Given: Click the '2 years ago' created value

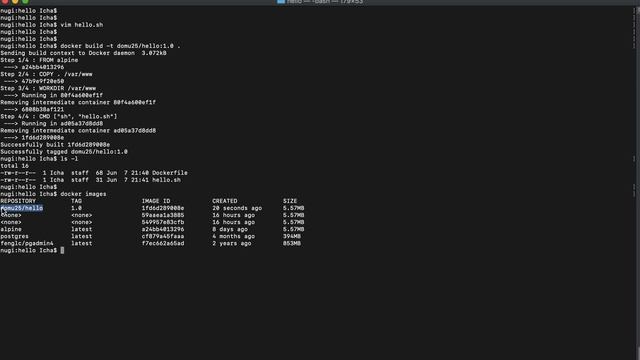Looking at the screenshot, I should coord(232,244).
